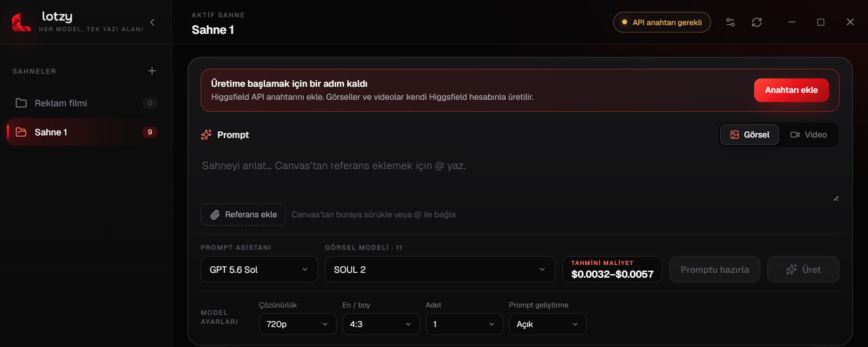Click the count badge 0 on Reklam filmi
Image resolution: width=868 pixels, height=347 pixels.
pos(150,103)
